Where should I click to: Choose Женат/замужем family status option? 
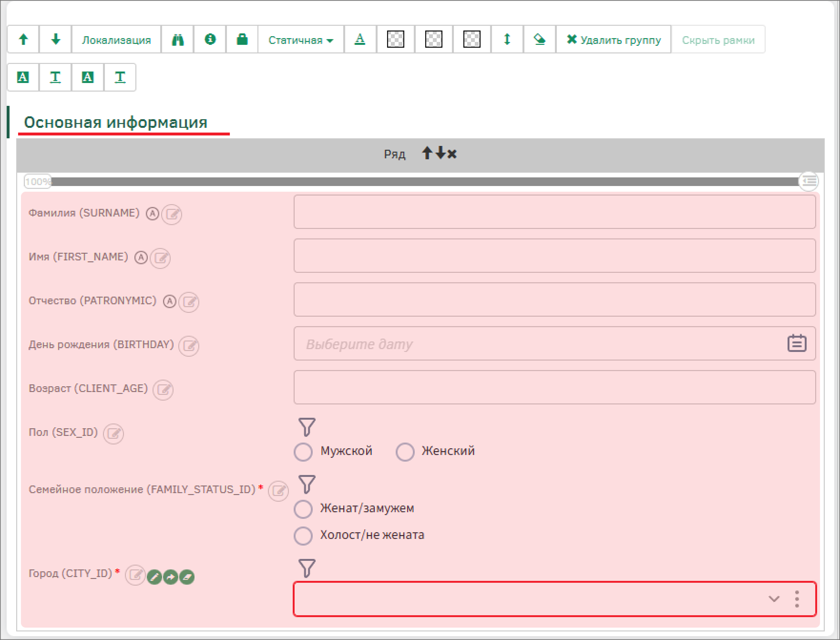pos(303,509)
